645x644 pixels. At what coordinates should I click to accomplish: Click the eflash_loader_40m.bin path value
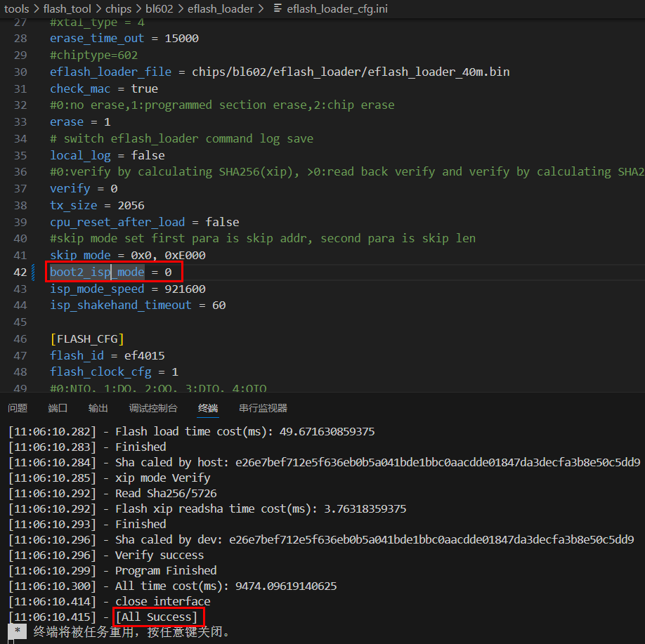[351, 72]
